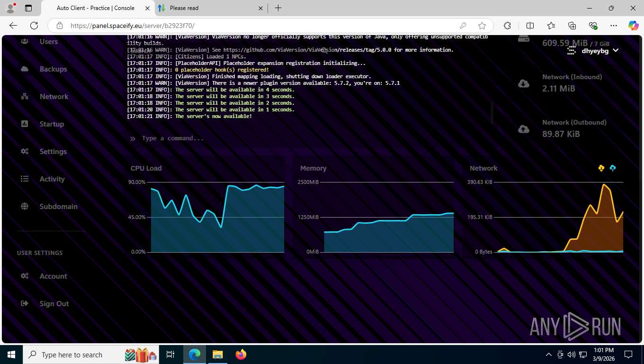Click the Network traffic chart
This screenshot has width=644, height=364.
click(546, 217)
